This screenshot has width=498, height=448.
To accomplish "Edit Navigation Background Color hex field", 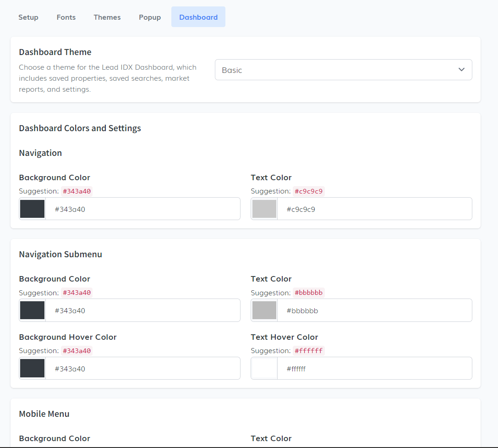I will [142, 209].
